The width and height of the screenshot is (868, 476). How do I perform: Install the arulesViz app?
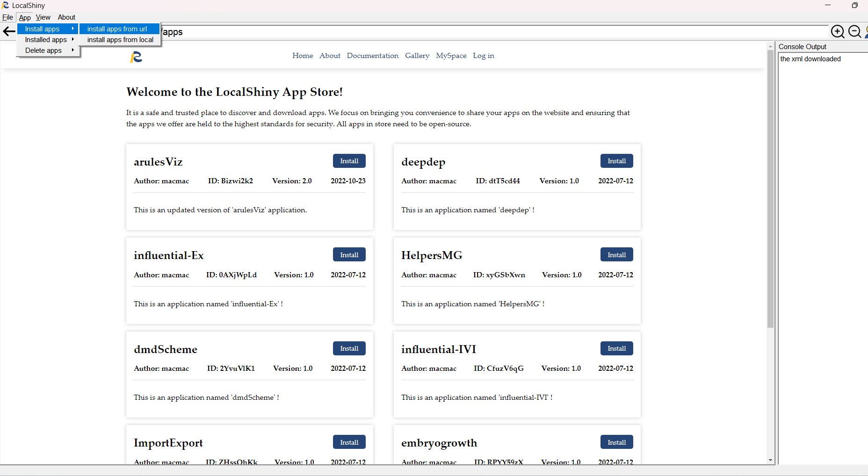(x=349, y=161)
